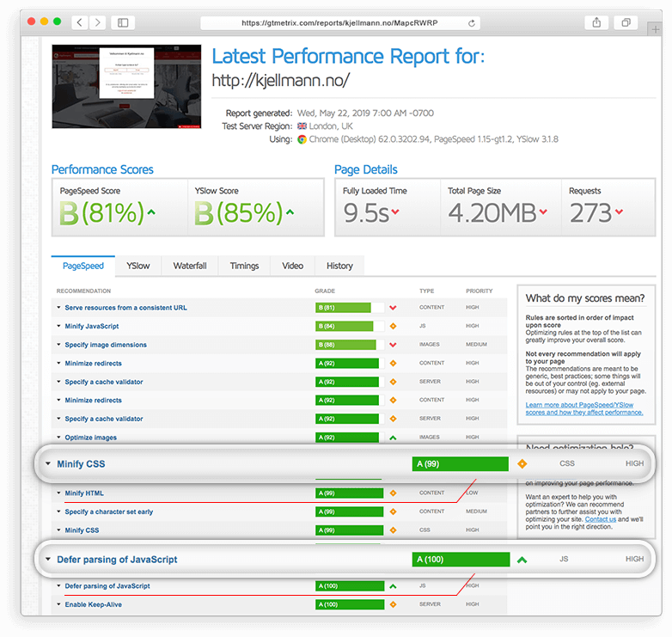The image size is (672, 637).
Task: Click the Page Details heading
Action: (366, 169)
